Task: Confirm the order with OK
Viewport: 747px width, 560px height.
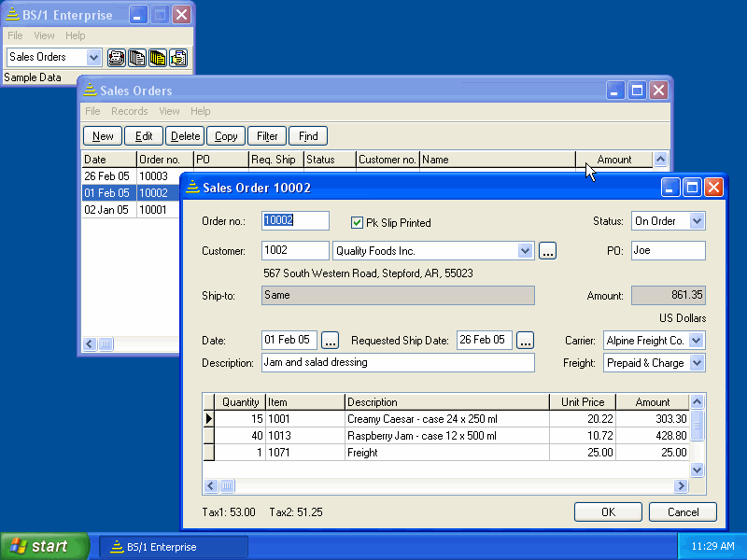Action: [x=609, y=511]
